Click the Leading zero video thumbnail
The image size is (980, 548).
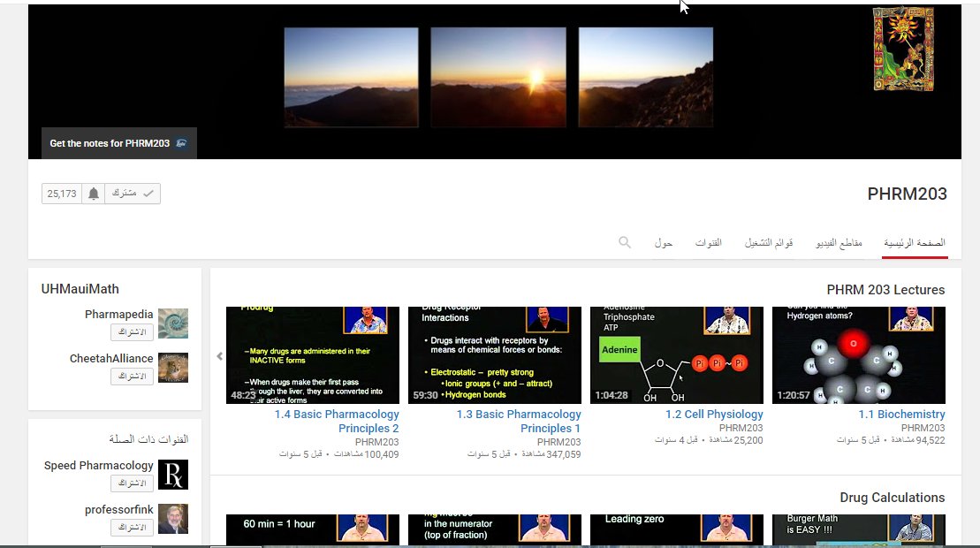[x=677, y=529]
